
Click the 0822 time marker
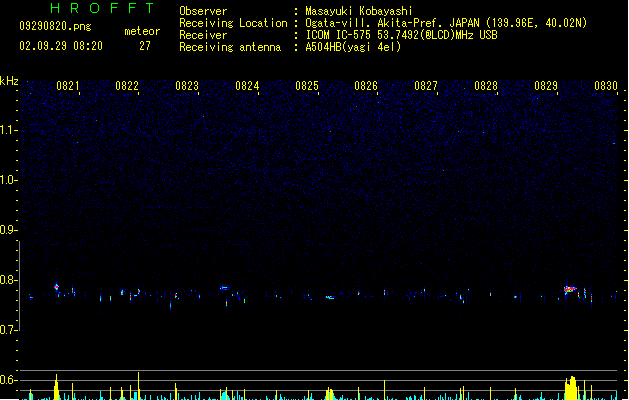point(127,86)
